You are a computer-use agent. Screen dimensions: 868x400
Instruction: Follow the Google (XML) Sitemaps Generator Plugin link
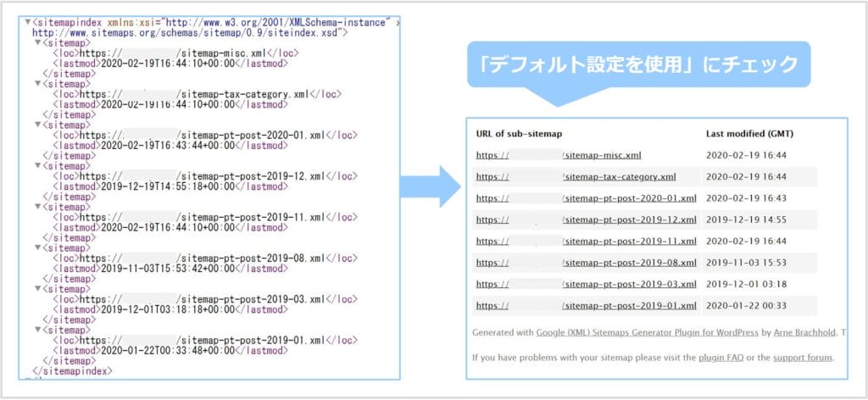(647, 332)
